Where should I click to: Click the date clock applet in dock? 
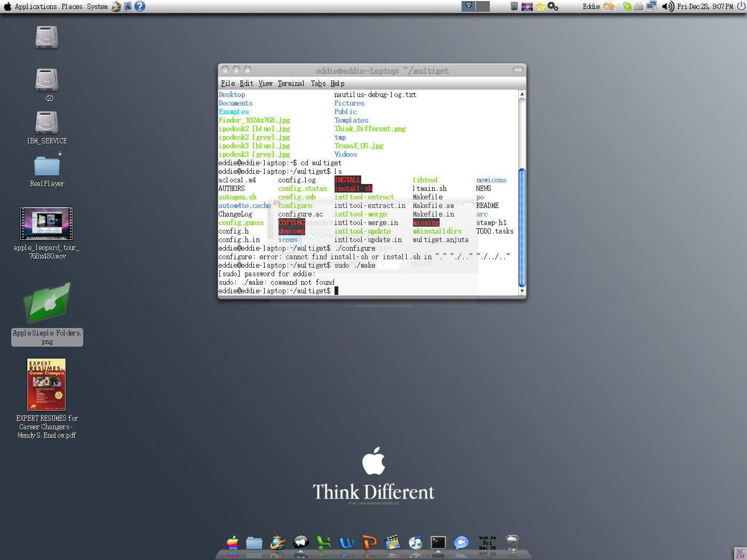pos(487,543)
